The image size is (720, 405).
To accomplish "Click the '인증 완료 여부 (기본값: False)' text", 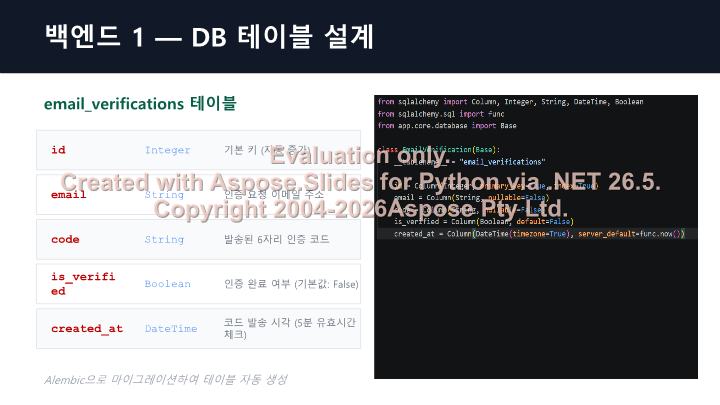I will point(291,284).
